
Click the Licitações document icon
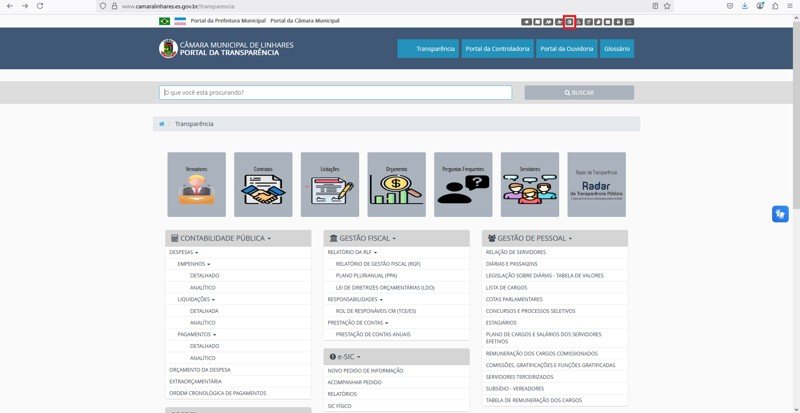click(x=329, y=185)
